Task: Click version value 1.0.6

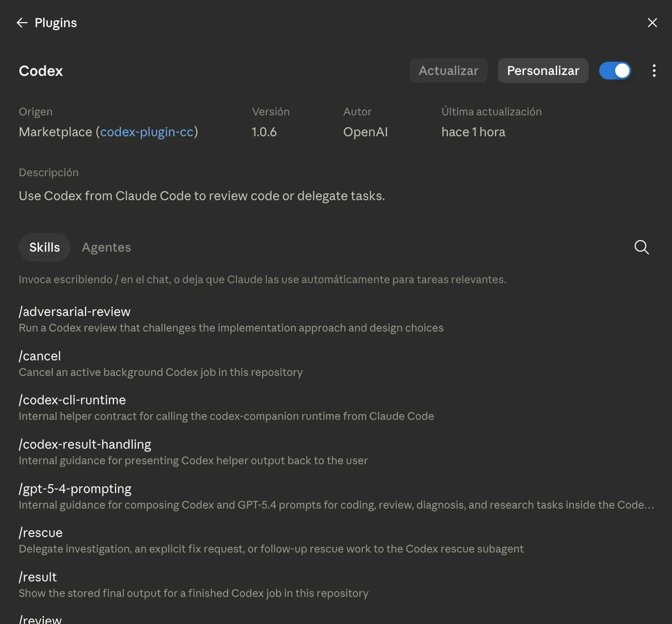Action: [264, 132]
